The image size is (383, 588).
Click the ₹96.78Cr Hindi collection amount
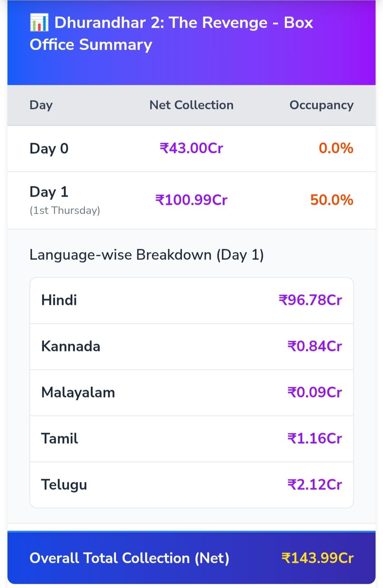(310, 300)
